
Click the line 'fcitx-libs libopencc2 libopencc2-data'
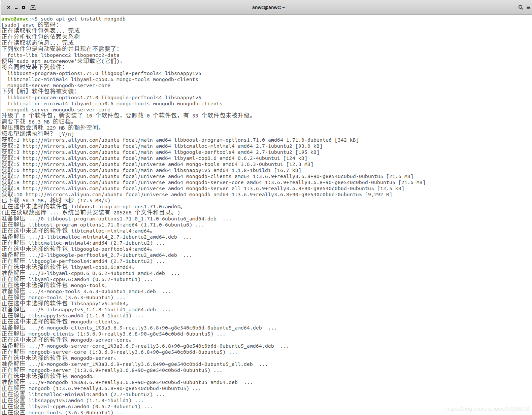click(x=63, y=55)
